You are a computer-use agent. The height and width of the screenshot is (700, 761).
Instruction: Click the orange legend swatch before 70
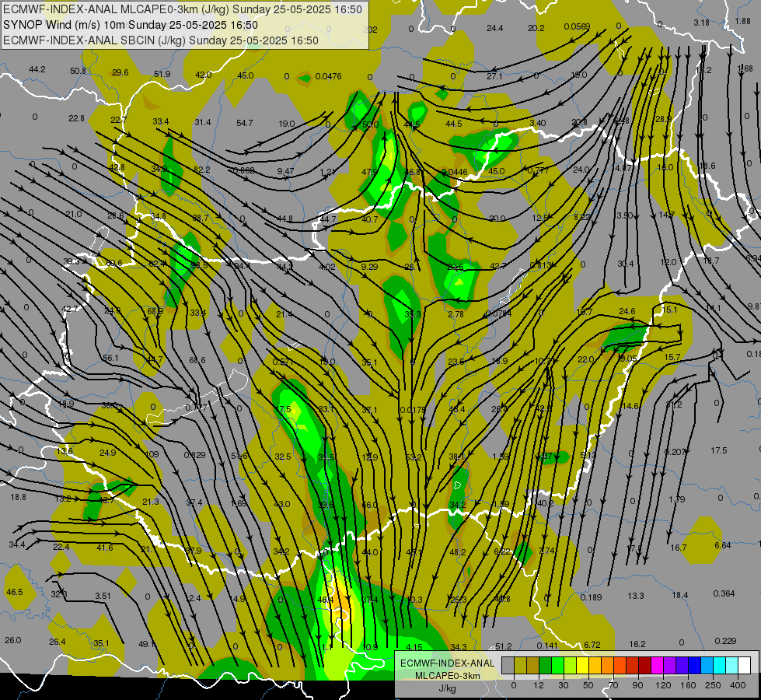point(608,665)
